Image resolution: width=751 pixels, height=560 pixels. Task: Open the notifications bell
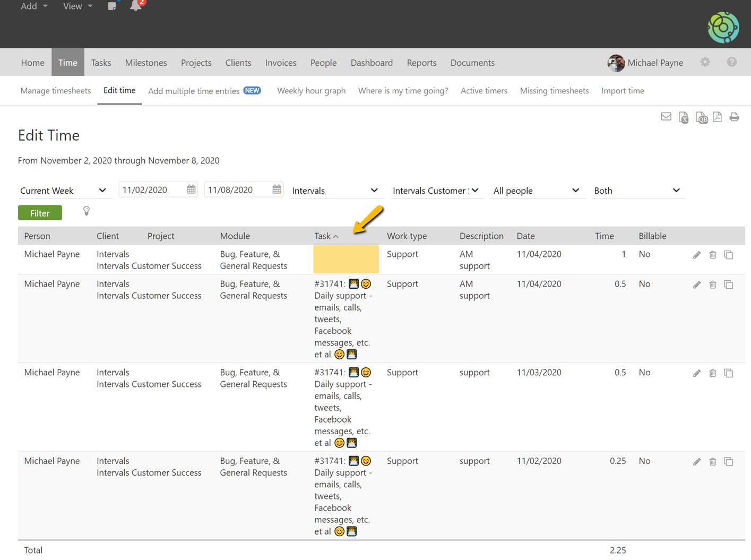136,6
